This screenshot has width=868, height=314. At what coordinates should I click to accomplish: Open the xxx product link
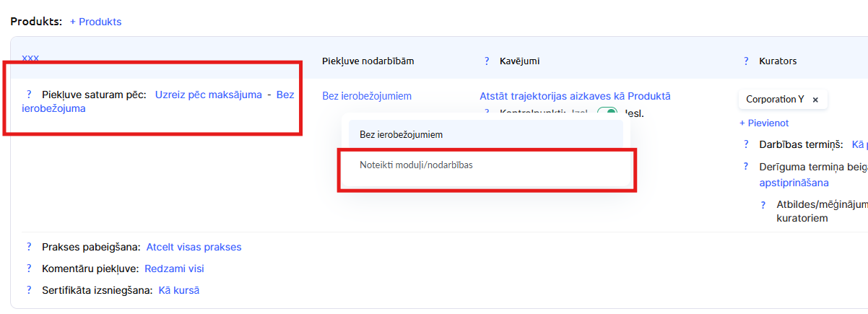point(30,57)
